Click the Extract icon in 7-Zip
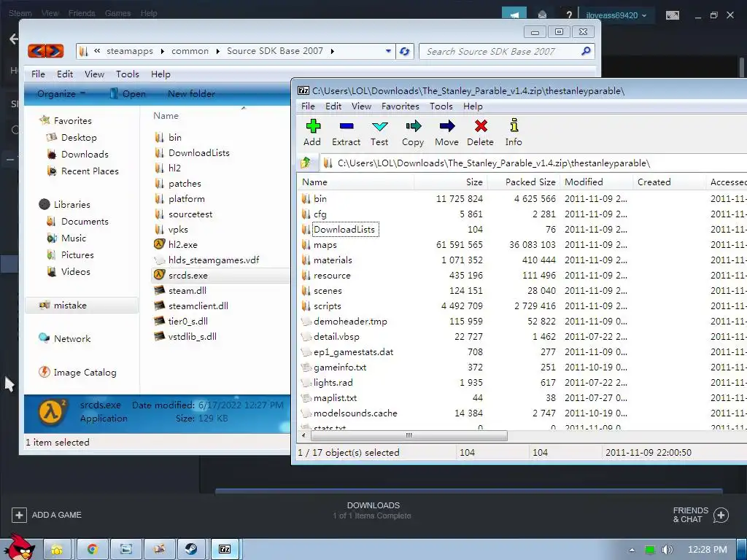 pyautogui.click(x=347, y=133)
